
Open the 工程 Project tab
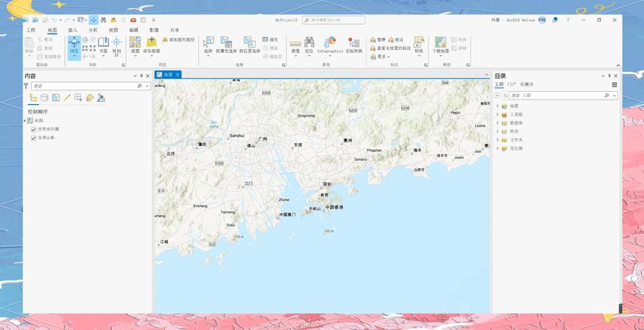(x=31, y=30)
